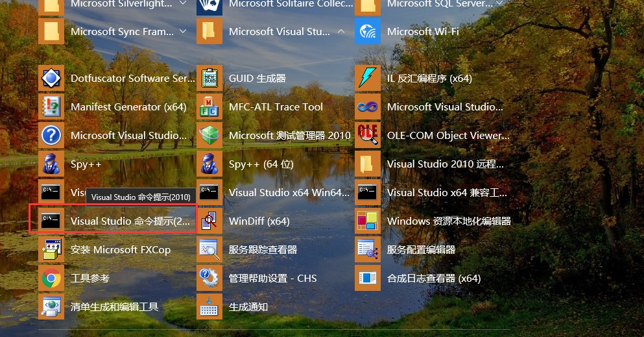This screenshot has width=644, height=337.
Task: Open 管理帮助设置 - CHS gear icon
Action: [209, 278]
